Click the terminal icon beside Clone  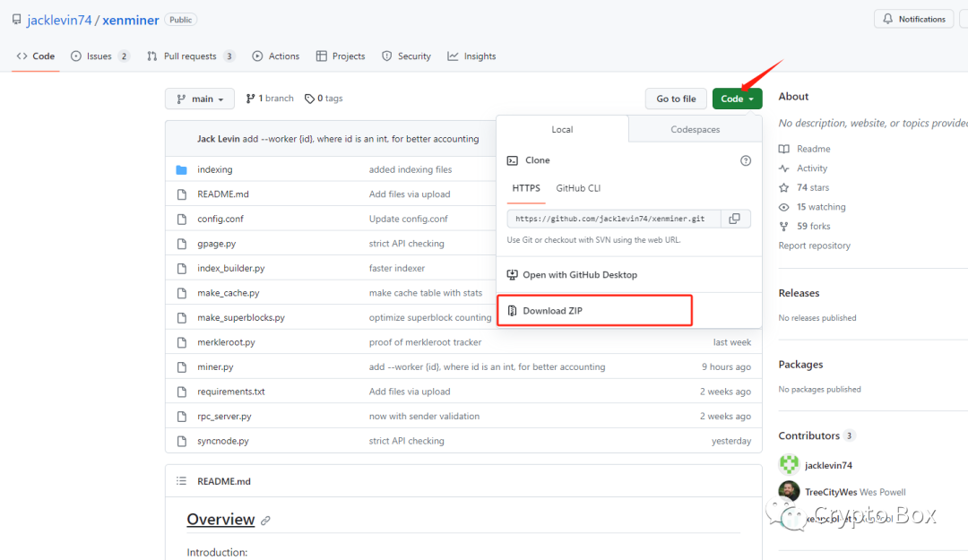pos(513,160)
